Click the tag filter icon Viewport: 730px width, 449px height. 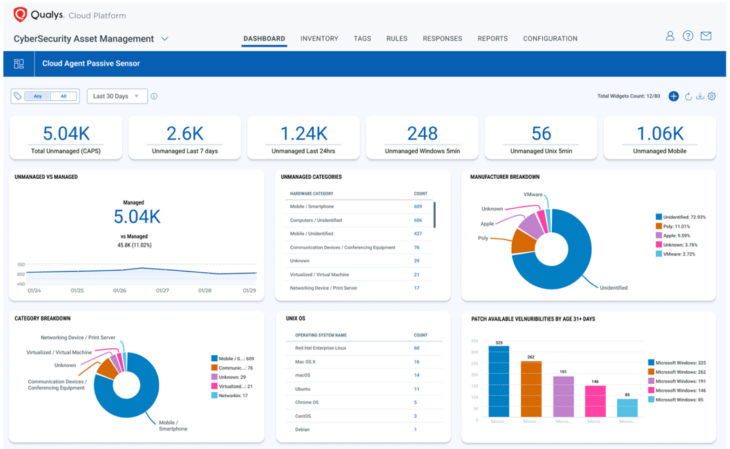coord(17,96)
